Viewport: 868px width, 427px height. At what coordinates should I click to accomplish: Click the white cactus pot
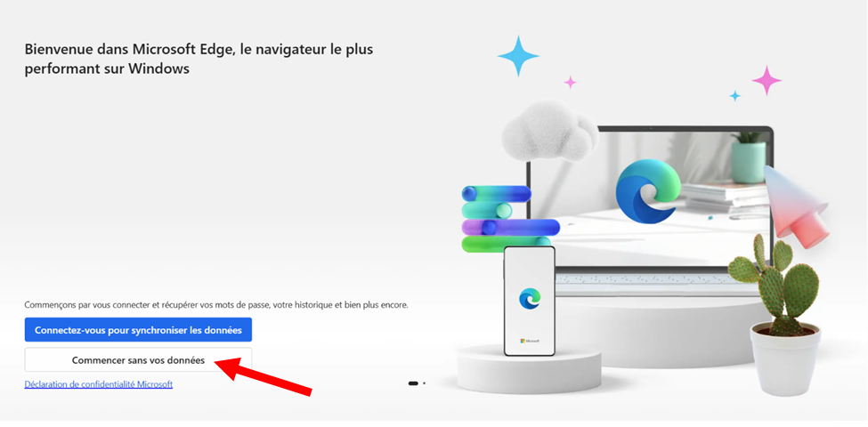tap(785, 359)
